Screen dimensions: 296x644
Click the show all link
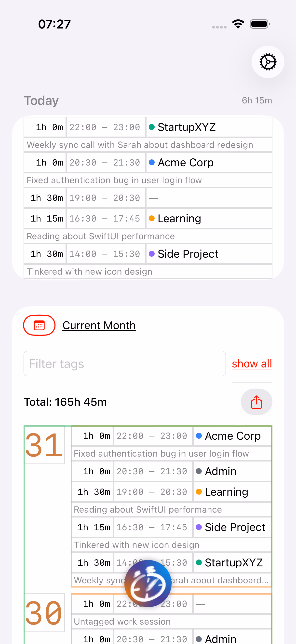click(252, 364)
